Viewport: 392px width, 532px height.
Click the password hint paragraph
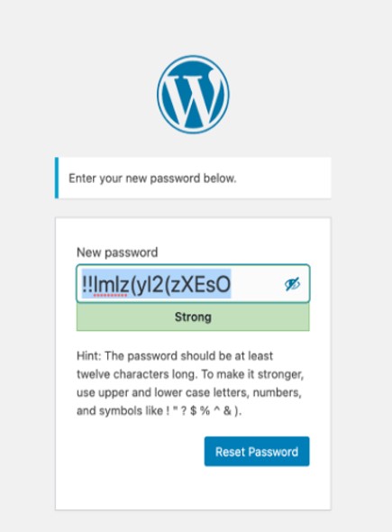coord(190,383)
